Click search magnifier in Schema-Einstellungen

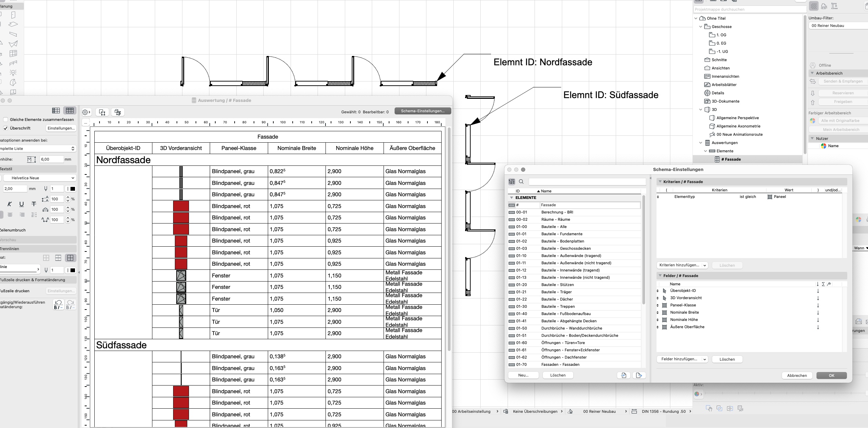(x=521, y=182)
